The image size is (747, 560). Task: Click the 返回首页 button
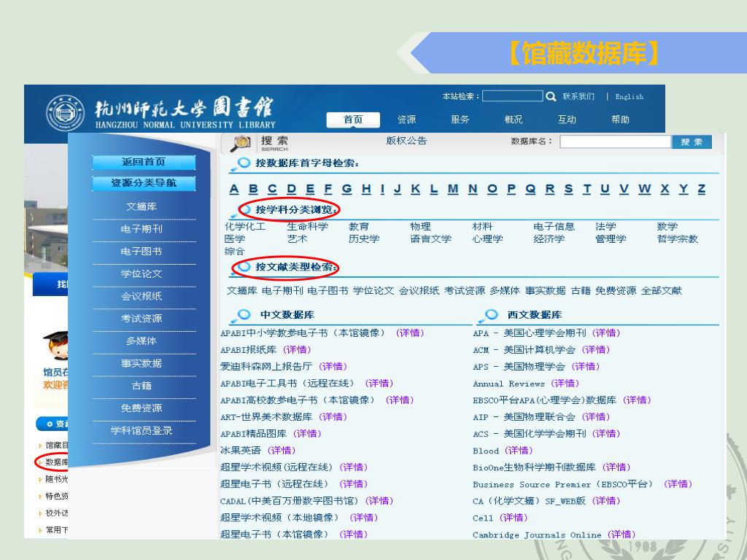tap(144, 162)
